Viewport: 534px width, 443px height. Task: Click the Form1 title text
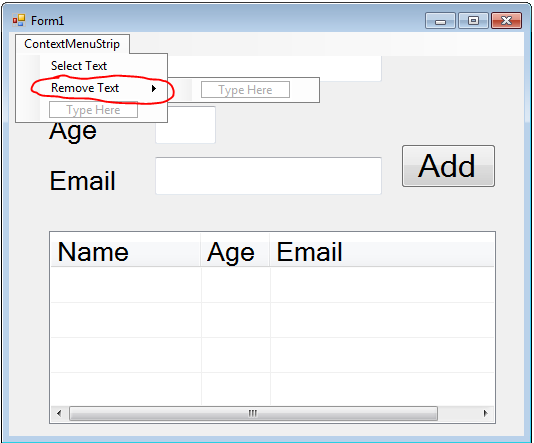(47, 21)
